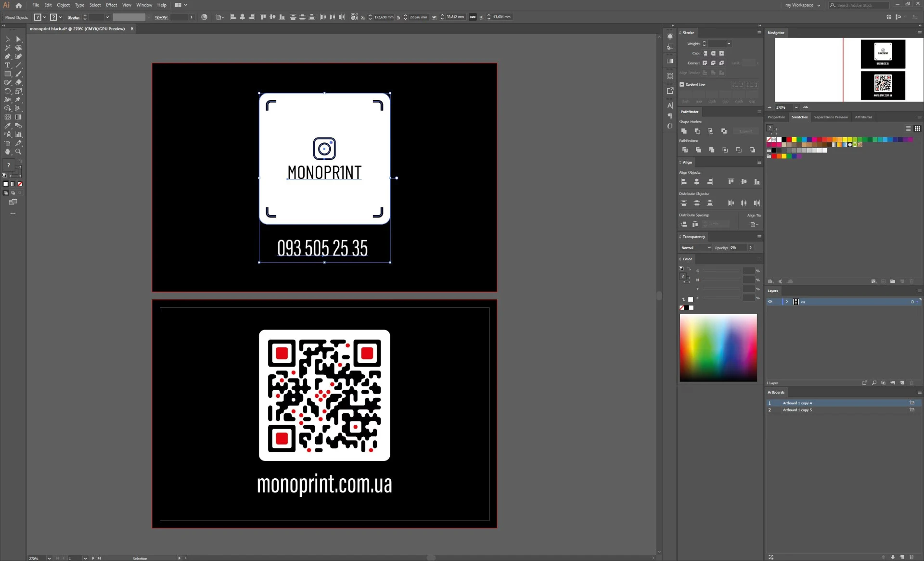Click Horizontal Align Left in Align panel
This screenshot has height=561, width=924.
684,182
